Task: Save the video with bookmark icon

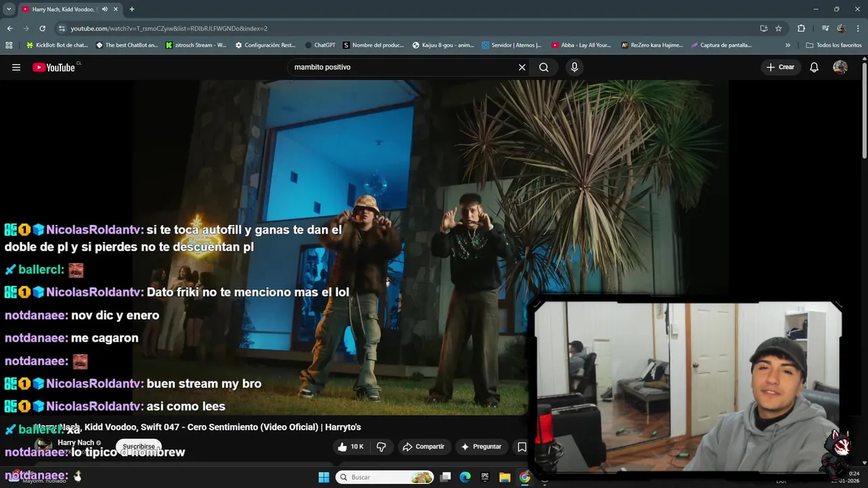Action: (x=521, y=447)
